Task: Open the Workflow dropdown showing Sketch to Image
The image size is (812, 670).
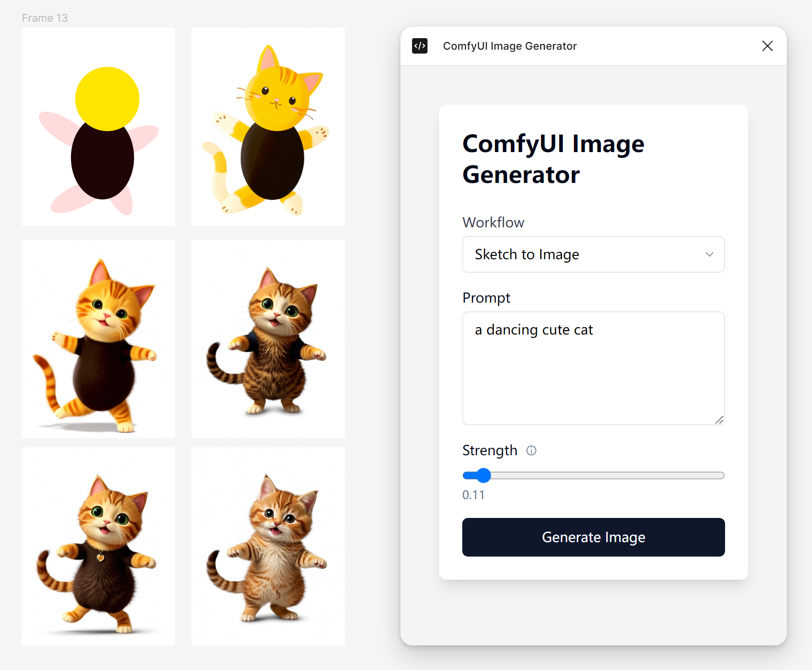Action: coord(593,254)
